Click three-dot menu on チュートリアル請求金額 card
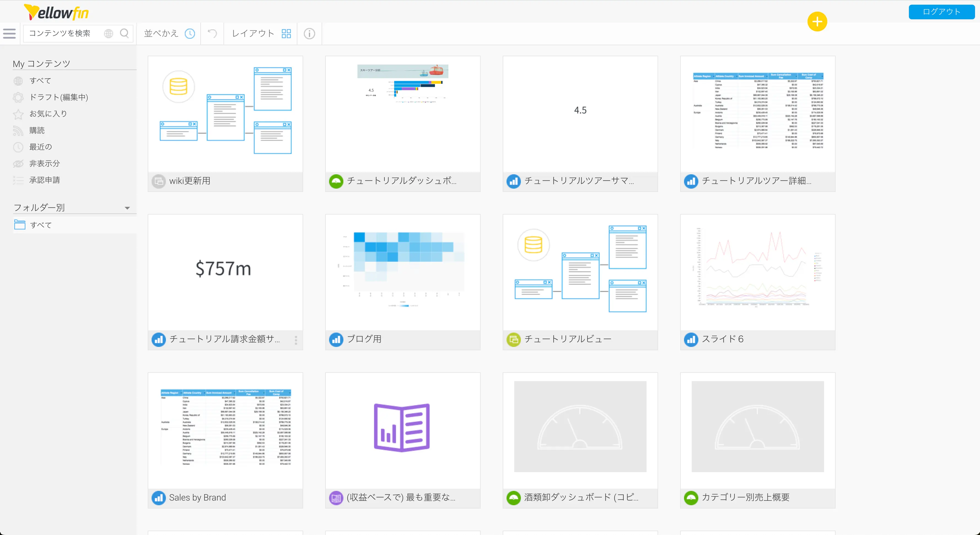Image resolution: width=980 pixels, height=535 pixels. click(296, 340)
